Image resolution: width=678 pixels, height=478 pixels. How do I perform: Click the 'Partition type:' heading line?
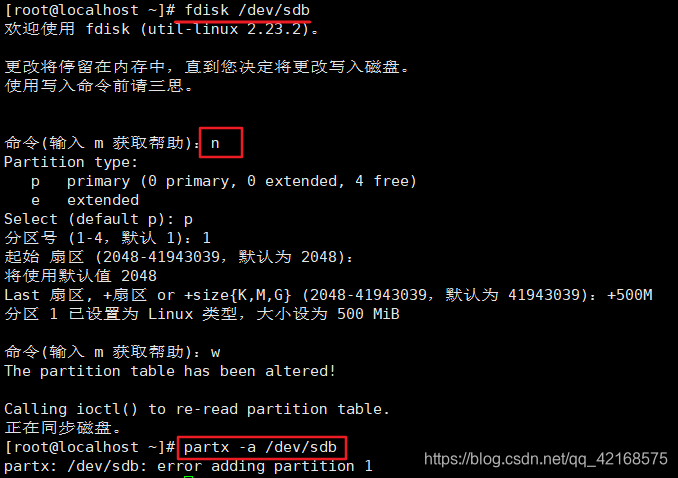click(x=71, y=162)
